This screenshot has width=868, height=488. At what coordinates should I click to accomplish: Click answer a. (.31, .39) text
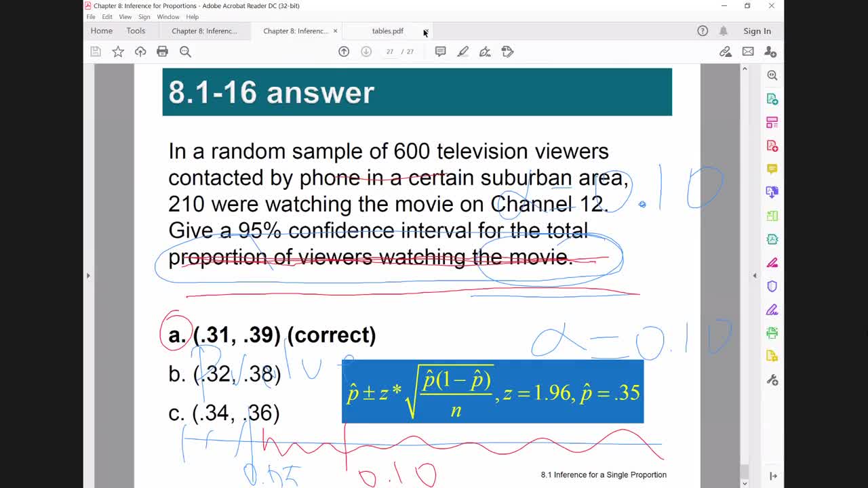tap(272, 335)
